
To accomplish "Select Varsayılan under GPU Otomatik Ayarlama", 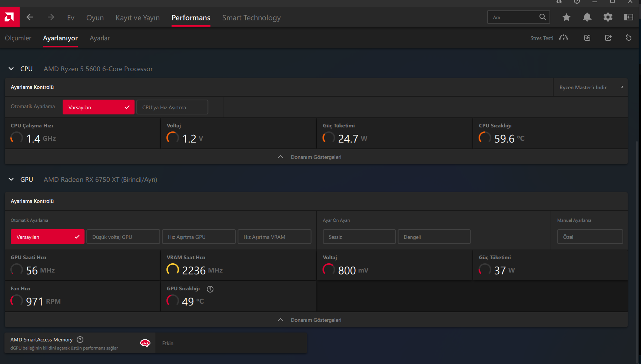I will [48, 237].
